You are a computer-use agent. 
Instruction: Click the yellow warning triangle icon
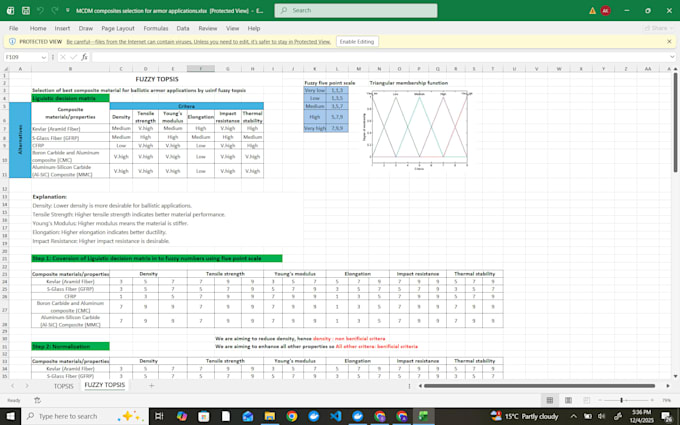coord(592,10)
